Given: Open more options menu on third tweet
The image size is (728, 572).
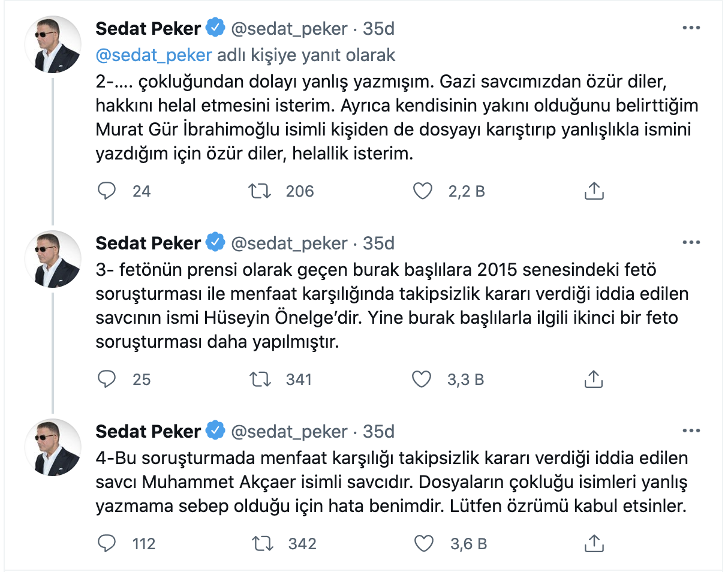Looking at the screenshot, I should [691, 431].
